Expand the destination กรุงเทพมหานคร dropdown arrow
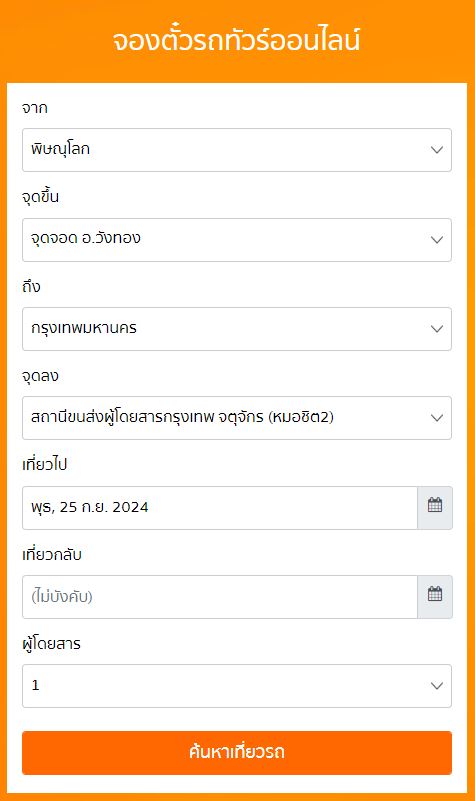Screen dimensions: 475x801 tap(437, 329)
